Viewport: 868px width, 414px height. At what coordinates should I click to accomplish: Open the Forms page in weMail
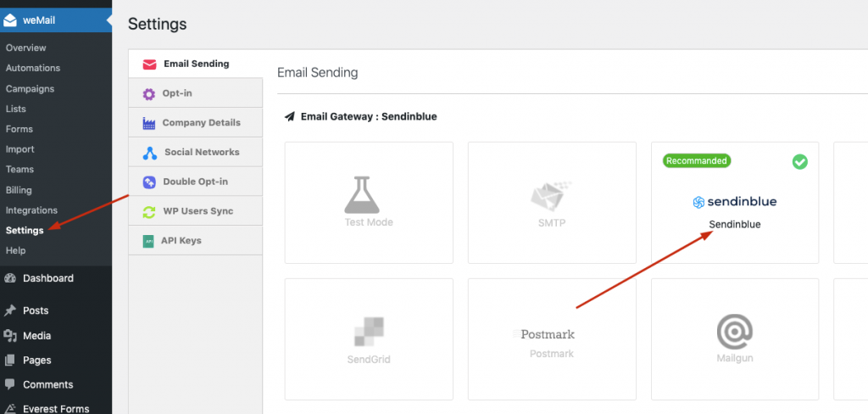[19, 129]
